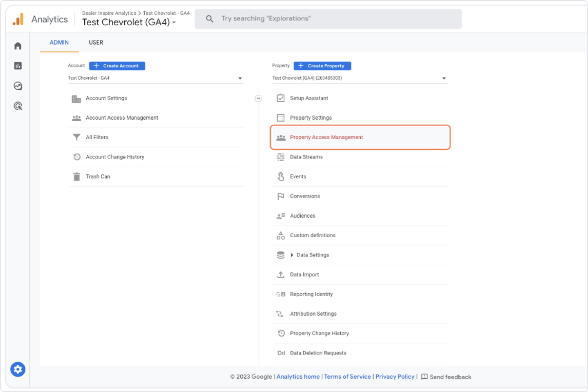Open Property Access Management

tap(360, 138)
